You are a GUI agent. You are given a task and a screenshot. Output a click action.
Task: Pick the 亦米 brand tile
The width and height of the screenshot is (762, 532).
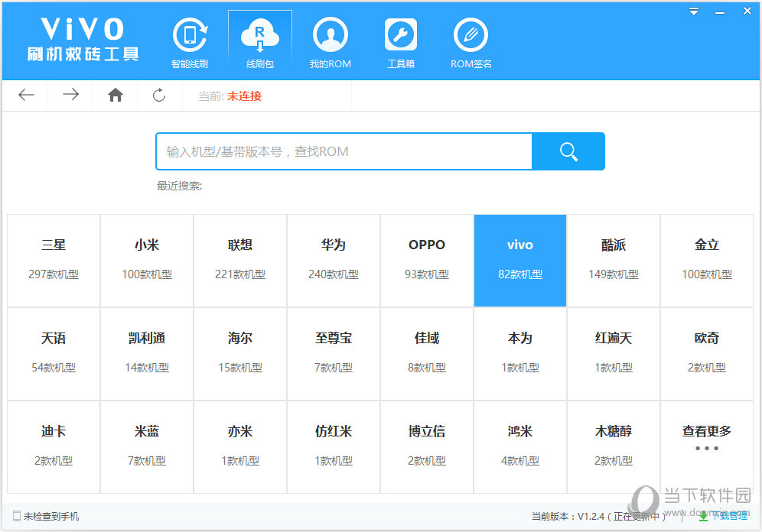[240, 447]
